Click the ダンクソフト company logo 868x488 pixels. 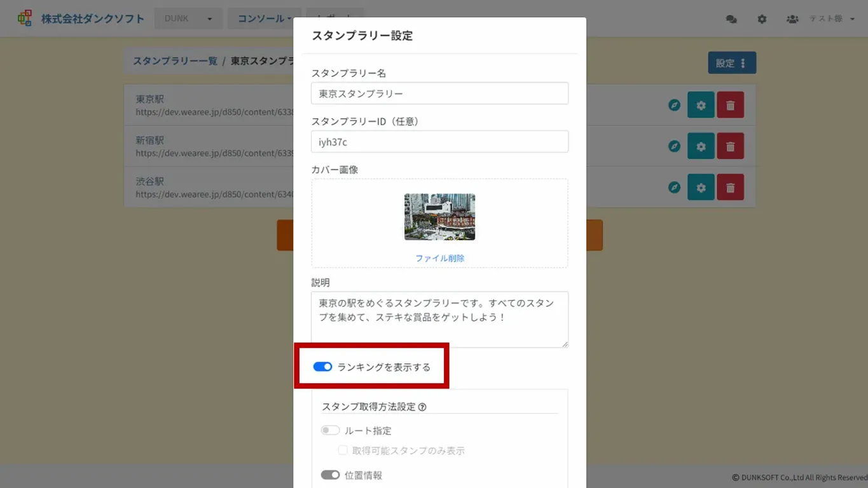[x=25, y=18]
